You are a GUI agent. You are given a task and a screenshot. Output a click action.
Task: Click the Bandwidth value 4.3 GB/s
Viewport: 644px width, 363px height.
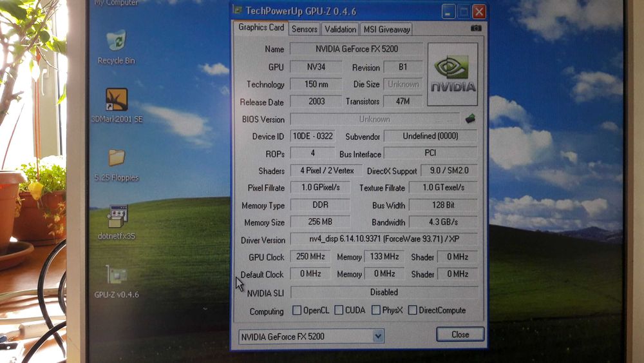click(x=443, y=222)
